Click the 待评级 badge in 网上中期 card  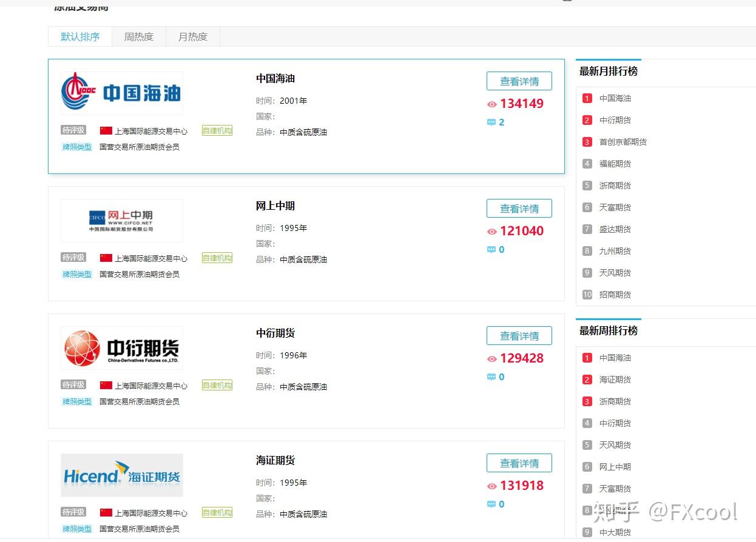(x=73, y=257)
